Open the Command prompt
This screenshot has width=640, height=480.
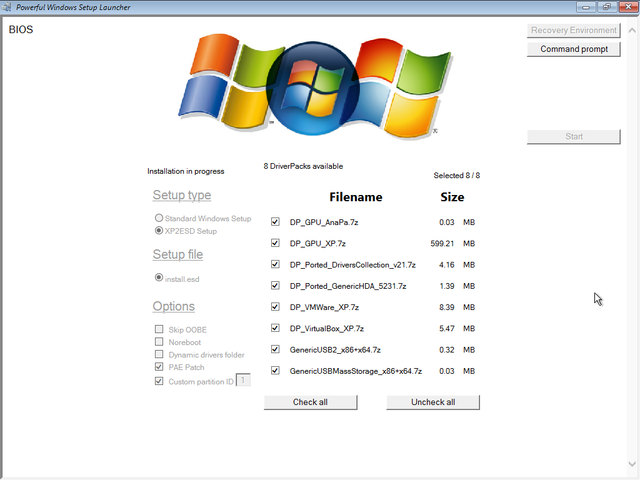click(x=573, y=49)
